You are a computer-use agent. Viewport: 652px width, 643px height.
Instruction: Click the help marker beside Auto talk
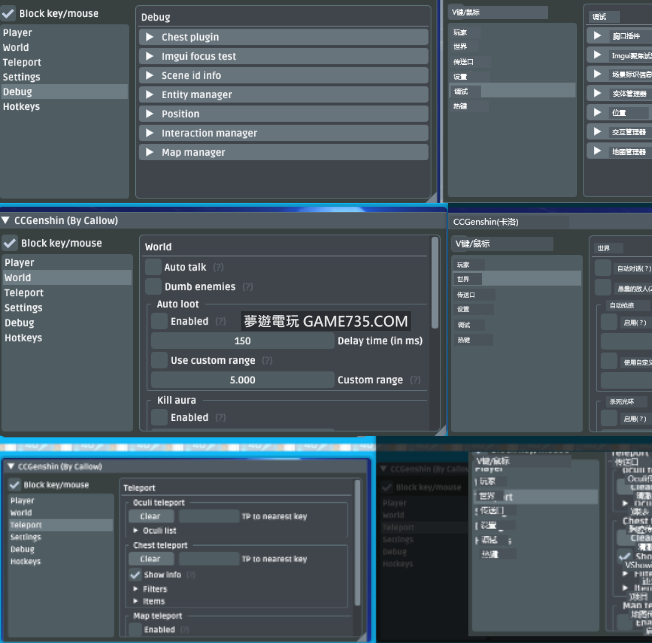(218, 268)
